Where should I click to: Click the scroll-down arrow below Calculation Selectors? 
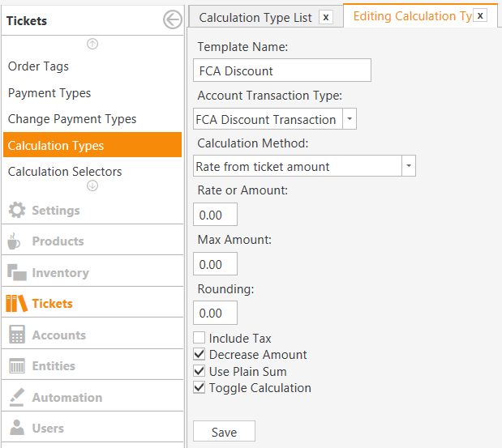coord(92,186)
